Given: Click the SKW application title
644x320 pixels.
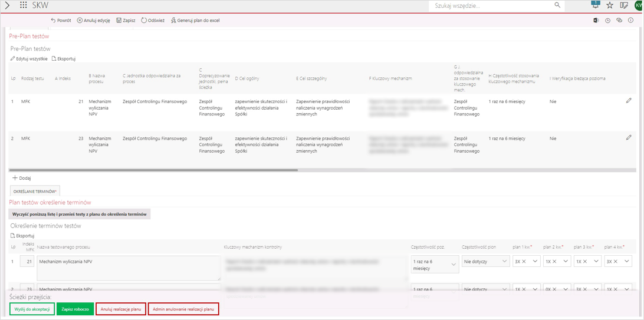Looking at the screenshot, I should click(x=40, y=5).
